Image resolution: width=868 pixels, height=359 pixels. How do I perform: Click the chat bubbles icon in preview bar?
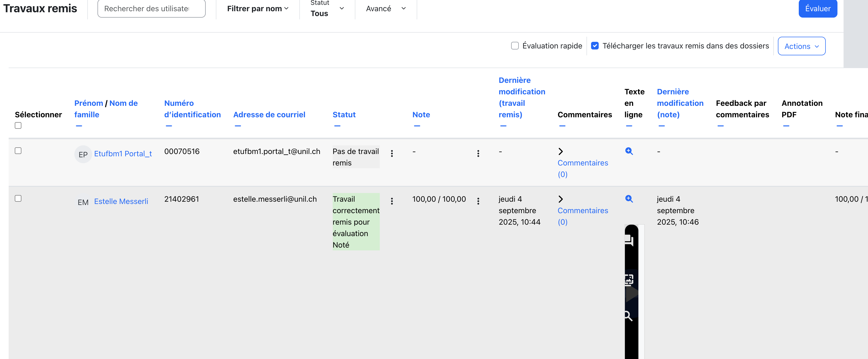click(629, 240)
